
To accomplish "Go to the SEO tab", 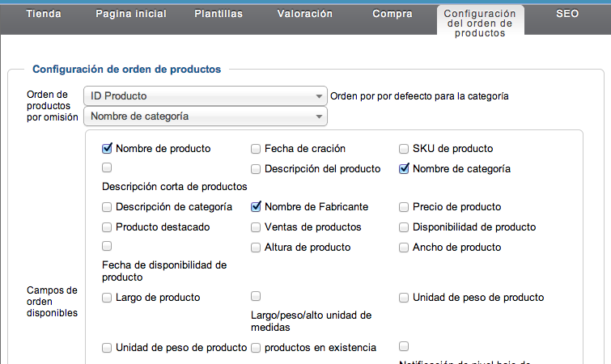I will click(567, 14).
